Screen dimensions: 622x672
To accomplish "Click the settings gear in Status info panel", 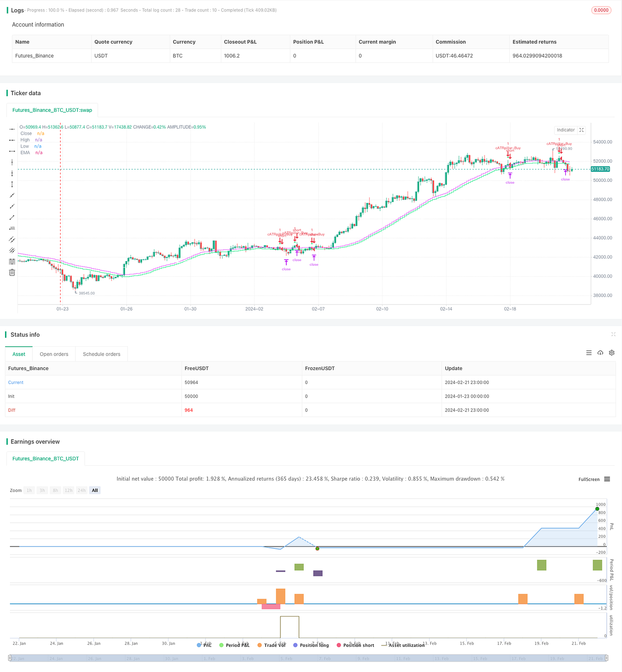I will [x=611, y=353].
